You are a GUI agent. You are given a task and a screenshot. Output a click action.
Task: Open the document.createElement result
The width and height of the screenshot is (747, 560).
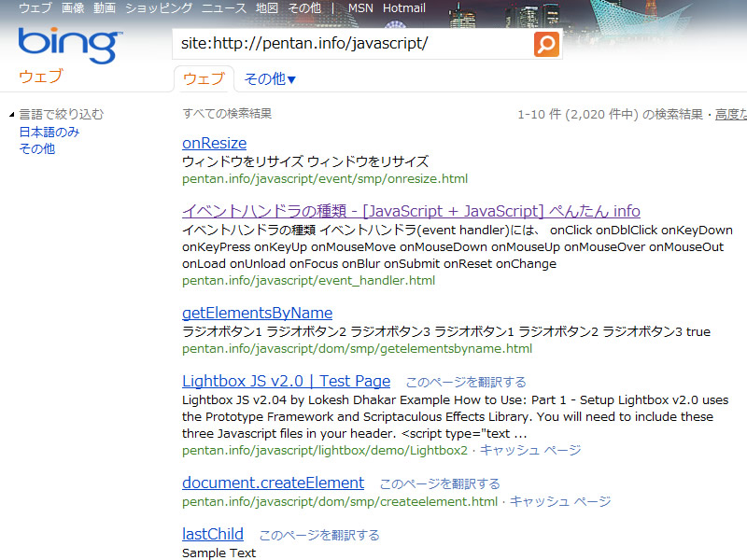click(x=273, y=483)
